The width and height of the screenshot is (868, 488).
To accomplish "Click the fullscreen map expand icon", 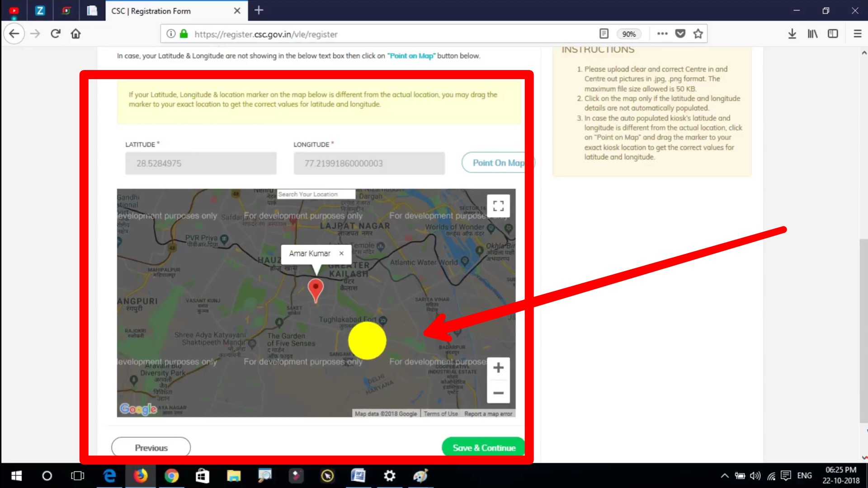I will (x=498, y=206).
